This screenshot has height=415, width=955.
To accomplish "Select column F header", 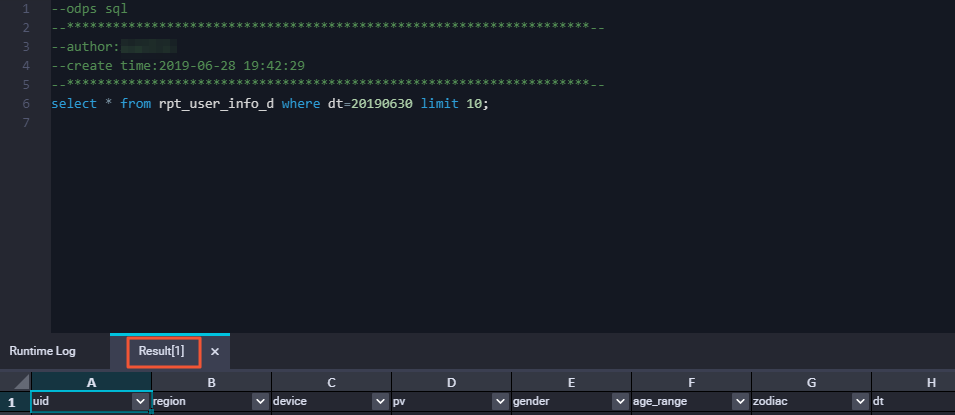I will [x=691, y=382].
